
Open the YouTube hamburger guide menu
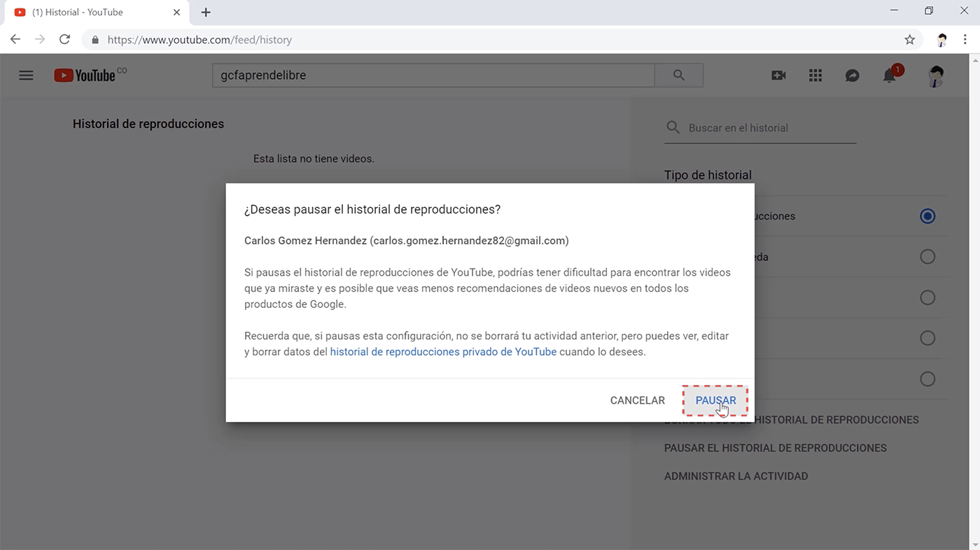26,76
